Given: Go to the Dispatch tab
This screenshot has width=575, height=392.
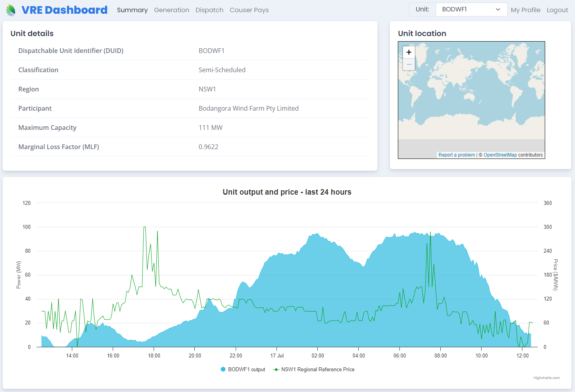Looking at the screenshot, I should click(209, 10).
